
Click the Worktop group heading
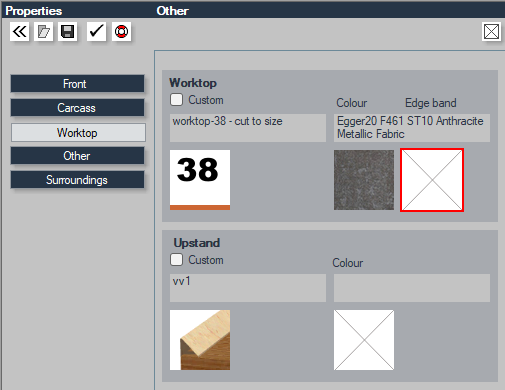tap(193, 83)
